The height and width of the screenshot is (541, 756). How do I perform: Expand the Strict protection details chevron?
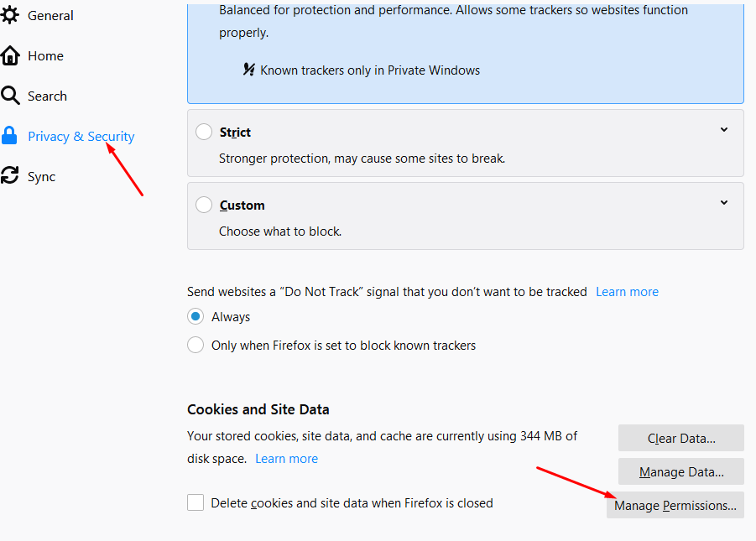tap(724, 130)
